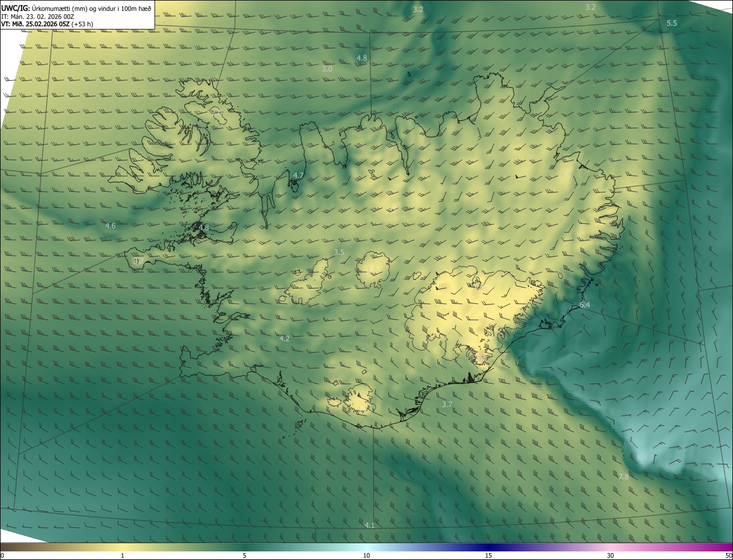Click the 5.5 value label
The height and width of the screenshot is (560, 733).
point(672,23)
